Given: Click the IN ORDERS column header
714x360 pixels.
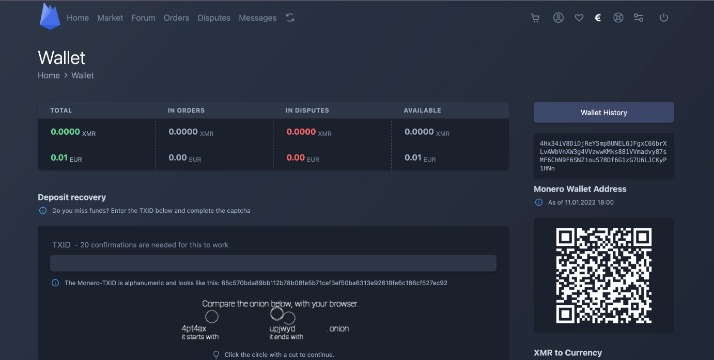Looking at the screenshot, I should [x=186, y=111].
